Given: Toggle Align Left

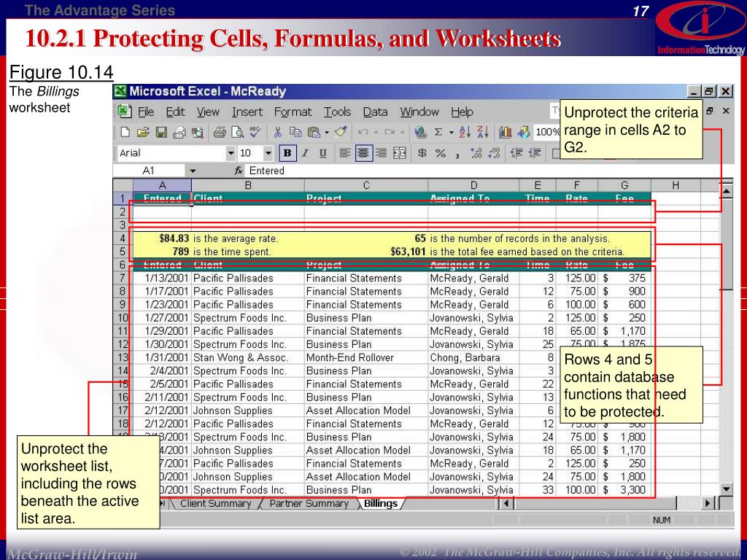Looking at the screenshot, I should click(x=345, y=153).
